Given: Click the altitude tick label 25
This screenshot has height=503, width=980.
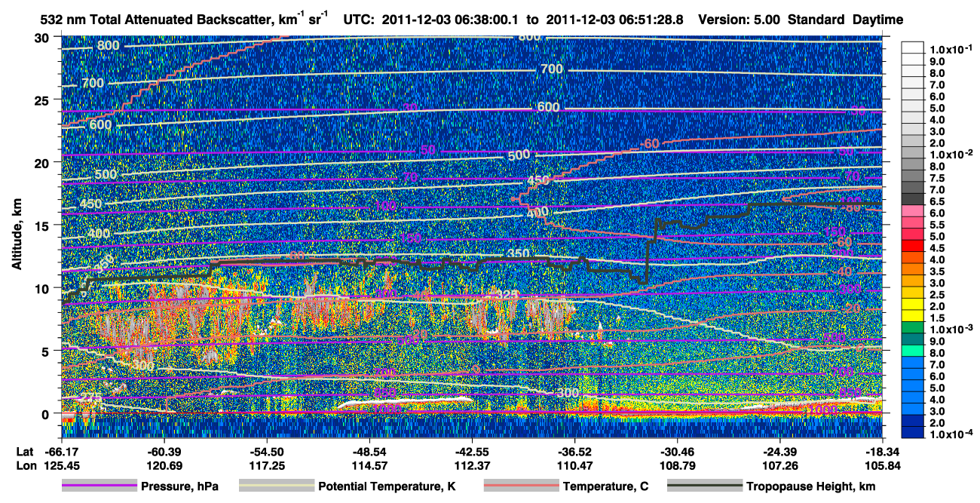Looking at the screenshot, I should 41,100.
